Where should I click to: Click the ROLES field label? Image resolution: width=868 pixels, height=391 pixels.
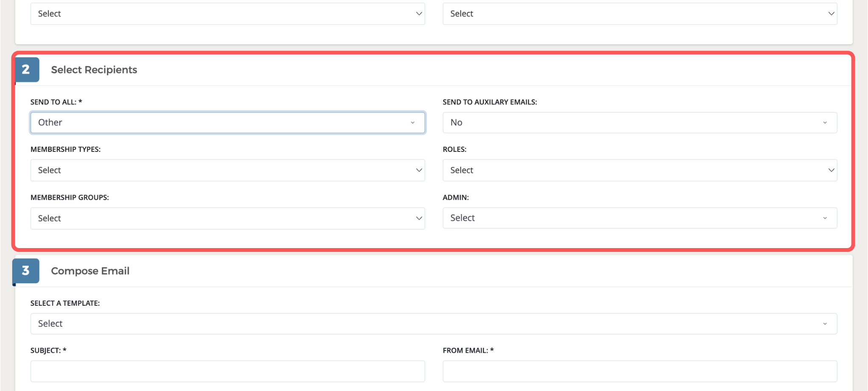(x=454, y=149)
